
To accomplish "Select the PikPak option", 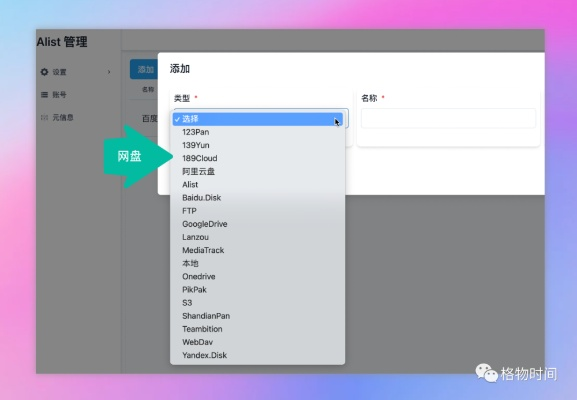I will [258, 290].
